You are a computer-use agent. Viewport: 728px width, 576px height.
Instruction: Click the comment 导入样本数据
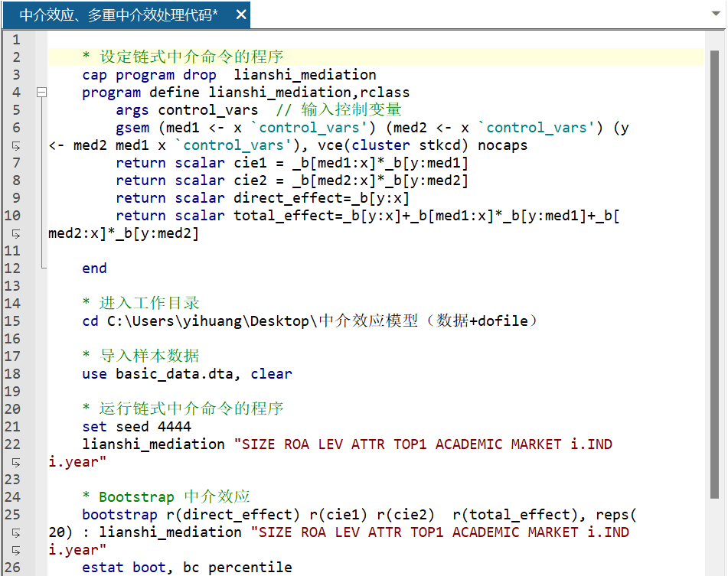click(x=141, y=356)
